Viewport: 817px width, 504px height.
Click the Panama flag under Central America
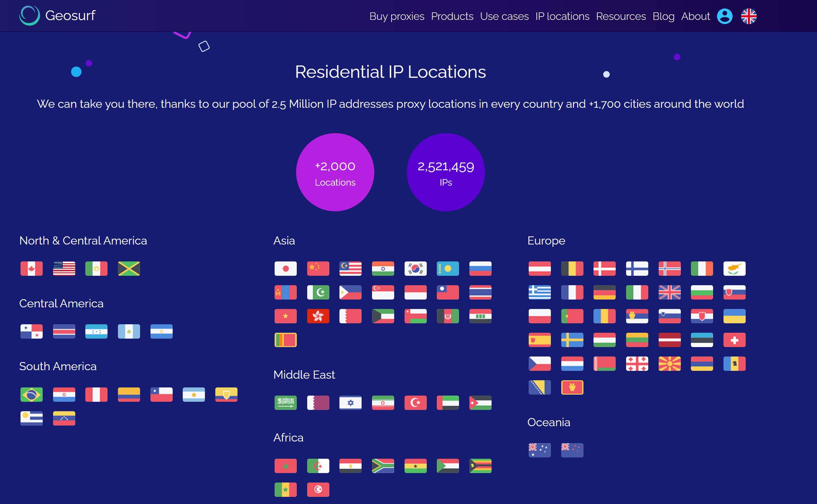point(32,331)
